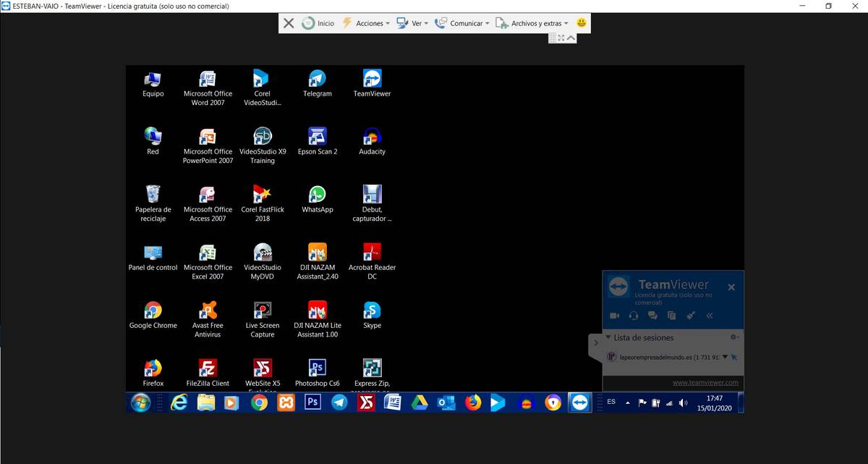Open DJI NAZAM Lite Assistant 1.00 shortcut

pyautogui.click(x=317, y=319)
